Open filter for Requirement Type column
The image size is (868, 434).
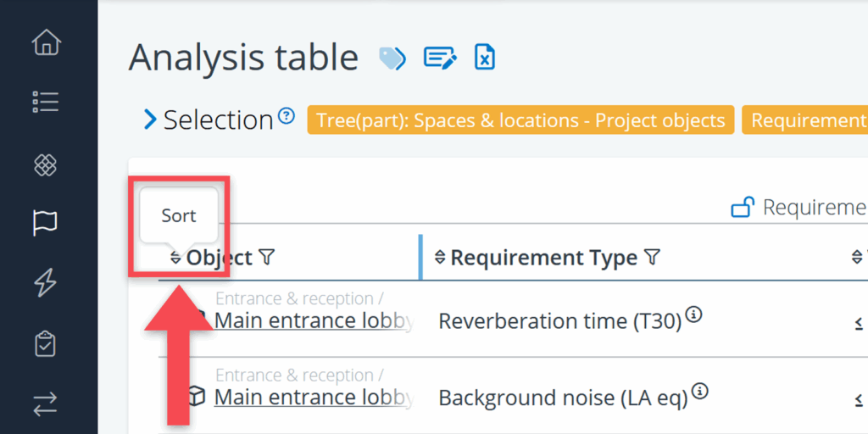click(651, 257)
